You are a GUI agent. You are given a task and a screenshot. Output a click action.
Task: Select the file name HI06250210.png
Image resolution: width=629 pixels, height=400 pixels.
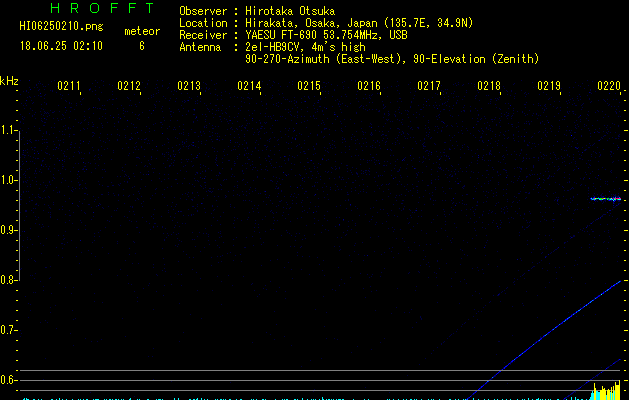coord(61,27)
